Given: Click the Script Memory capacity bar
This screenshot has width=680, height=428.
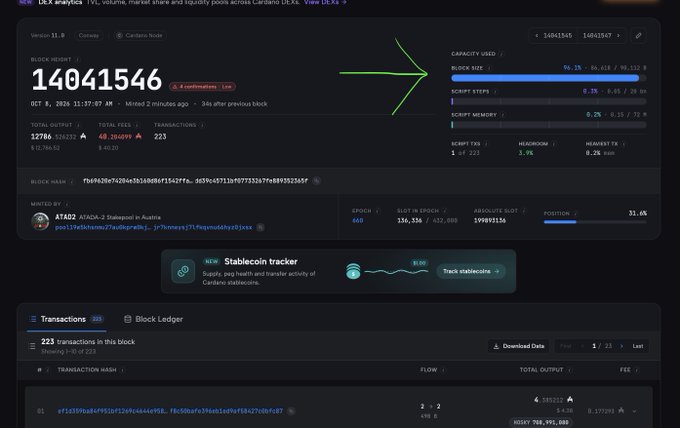Looking at the screenshot, I should (549, 124).
